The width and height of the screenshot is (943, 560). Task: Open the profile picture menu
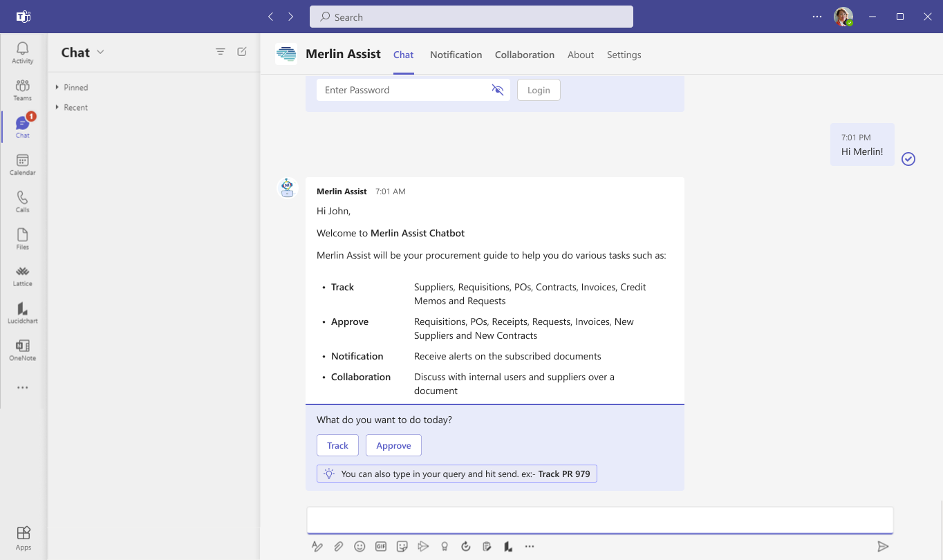tap(843, 17)
